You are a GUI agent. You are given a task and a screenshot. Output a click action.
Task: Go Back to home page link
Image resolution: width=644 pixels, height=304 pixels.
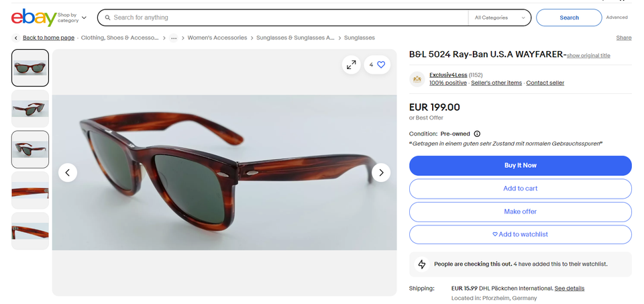[x=48, y=38]
